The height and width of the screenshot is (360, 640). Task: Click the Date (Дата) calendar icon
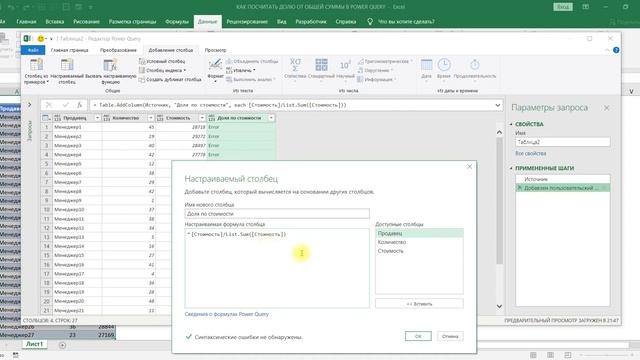coord(427,65)
